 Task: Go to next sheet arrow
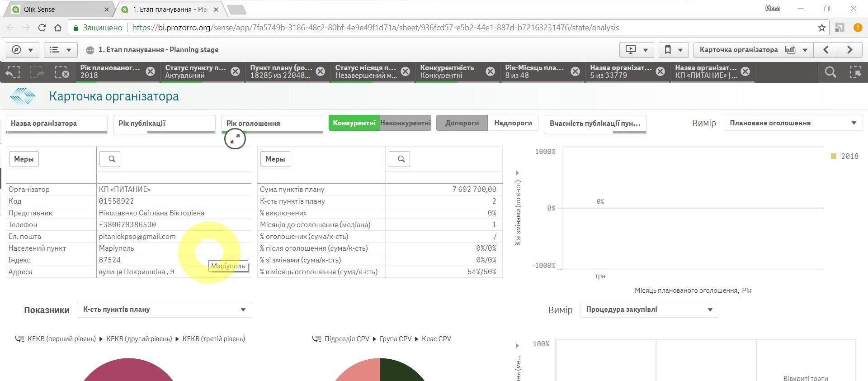point(849,50)
